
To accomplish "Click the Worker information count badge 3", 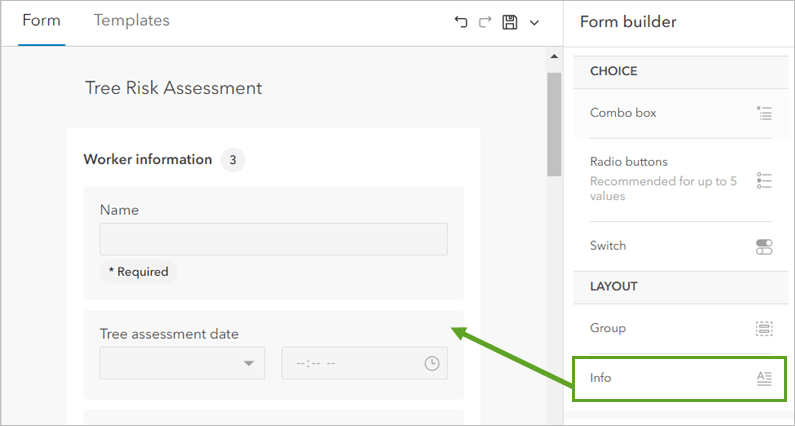I will [233, 160].
